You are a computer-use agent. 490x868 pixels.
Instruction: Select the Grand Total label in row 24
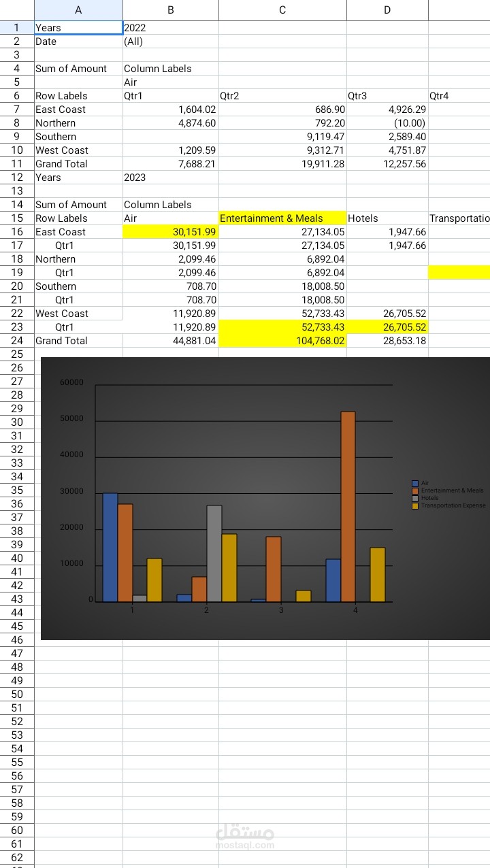[78, 341]
